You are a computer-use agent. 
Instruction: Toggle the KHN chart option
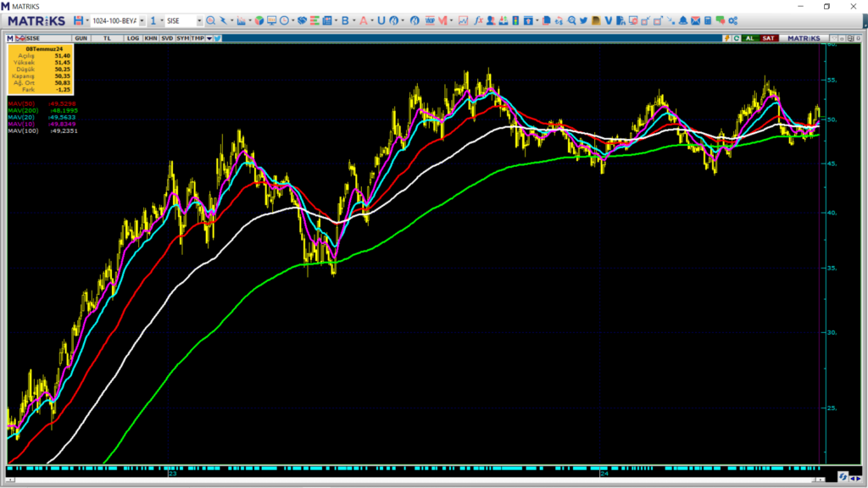[150, 38]
